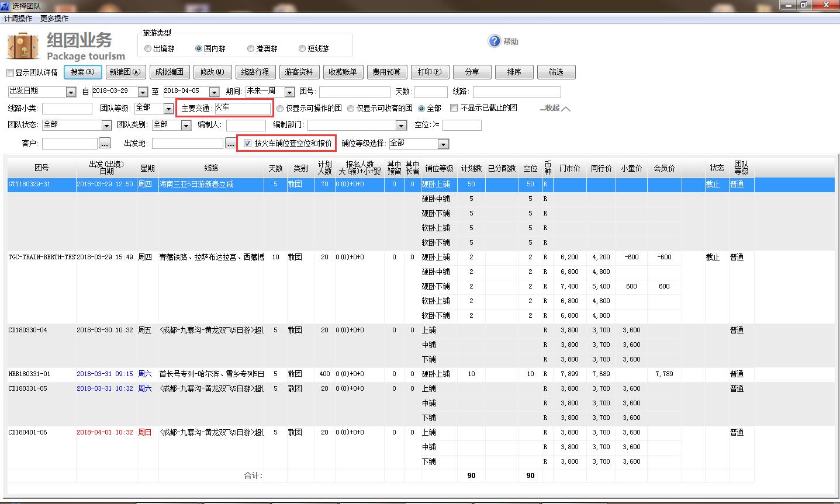The height and width of the screenshot is (504, 840).
Task: Open the 团队状态 dropdown
Action: 106,126
